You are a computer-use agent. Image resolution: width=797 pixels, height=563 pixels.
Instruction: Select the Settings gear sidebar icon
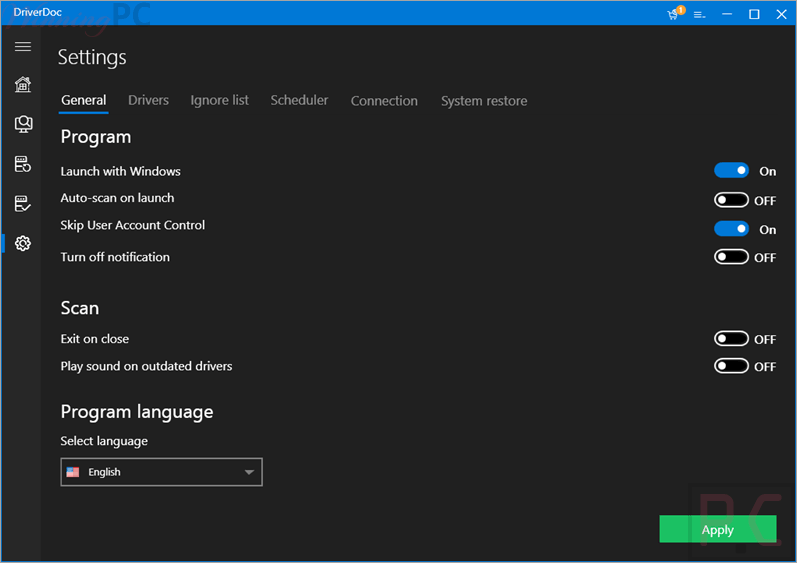pos(23,243)
